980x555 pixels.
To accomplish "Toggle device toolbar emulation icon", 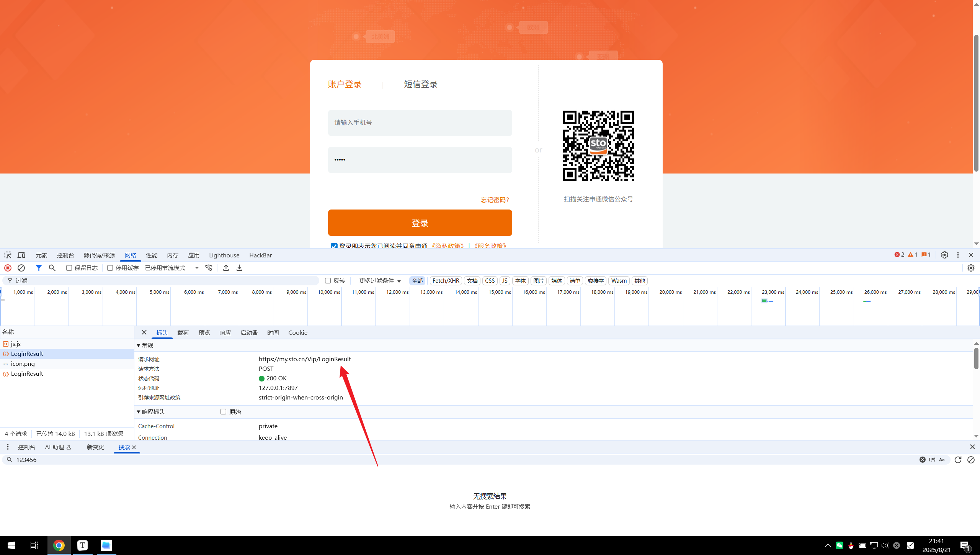I will [21, 255].
